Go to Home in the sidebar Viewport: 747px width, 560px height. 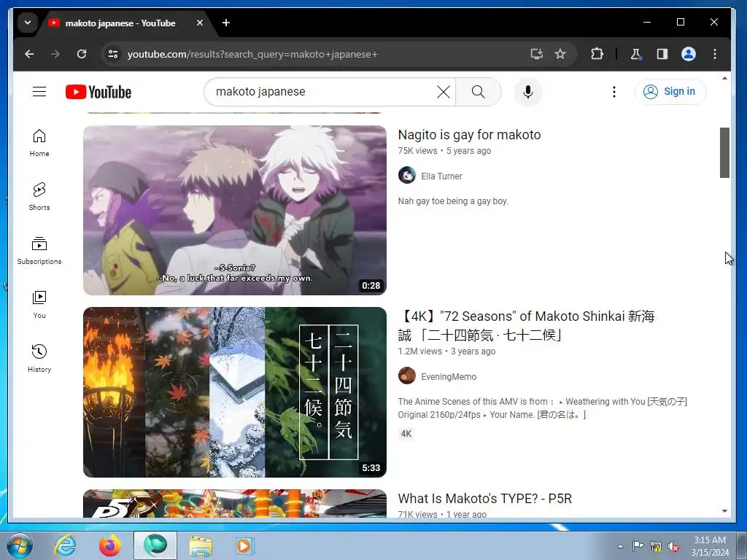(x=39, y=143)
